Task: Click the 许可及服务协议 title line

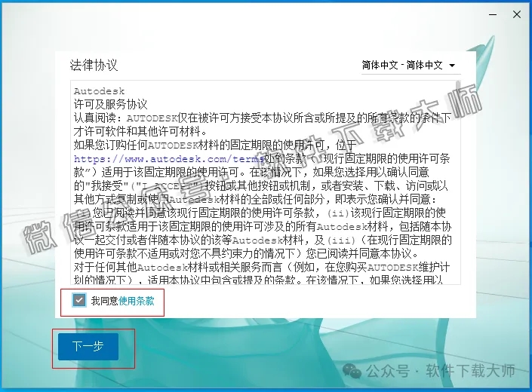Action: click(111, 104)
